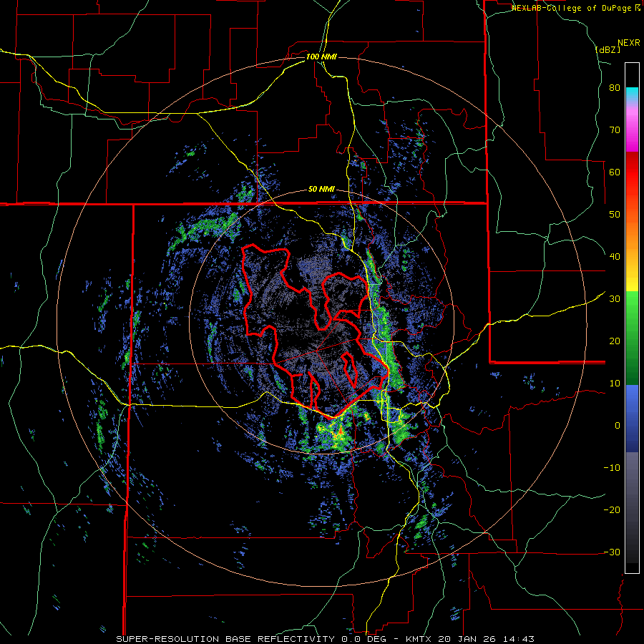Click the cyan segment of the color bar
The width and height of the screenshot is (644, 644).
[x=632, y=93]
